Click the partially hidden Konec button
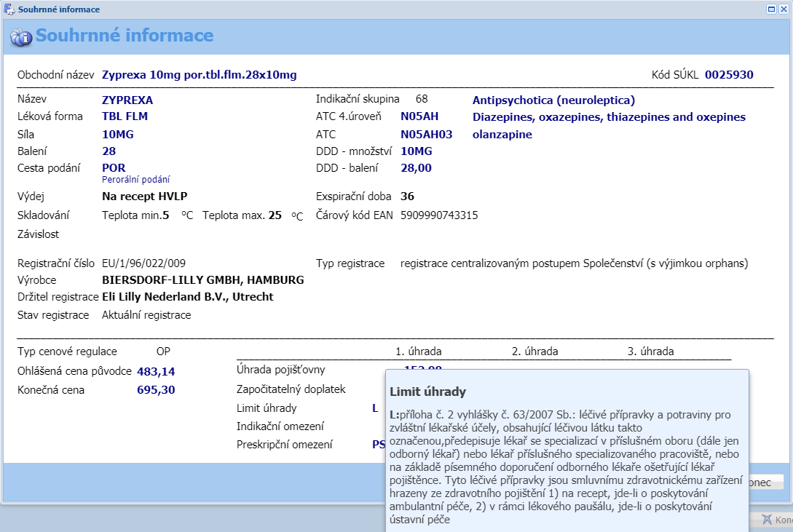 (766, 482)
